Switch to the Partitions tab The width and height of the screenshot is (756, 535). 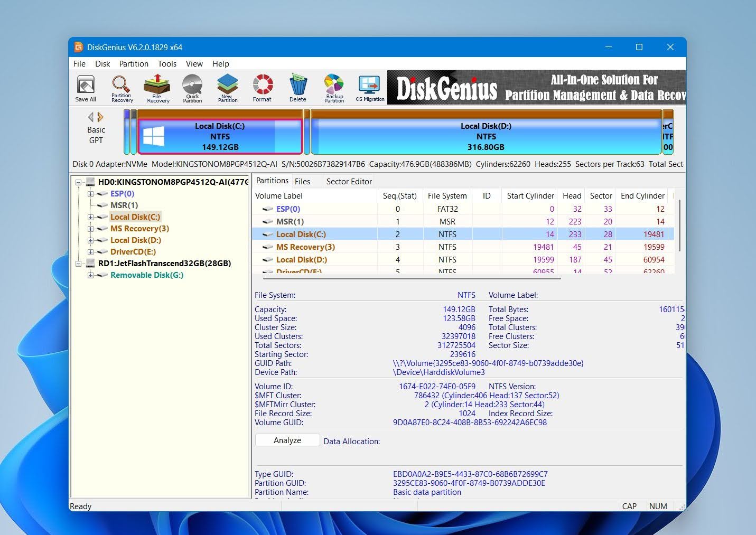[272, 181]
